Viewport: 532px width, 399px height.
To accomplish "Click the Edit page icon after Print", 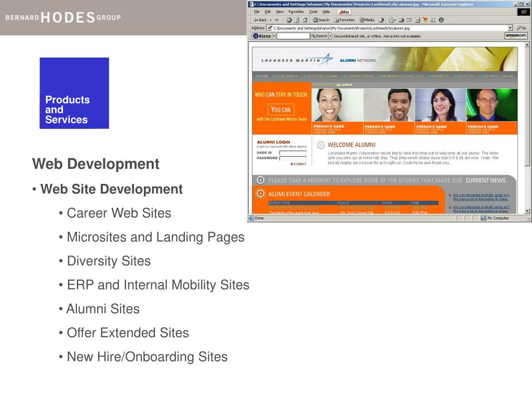I will tap(409, 20).
